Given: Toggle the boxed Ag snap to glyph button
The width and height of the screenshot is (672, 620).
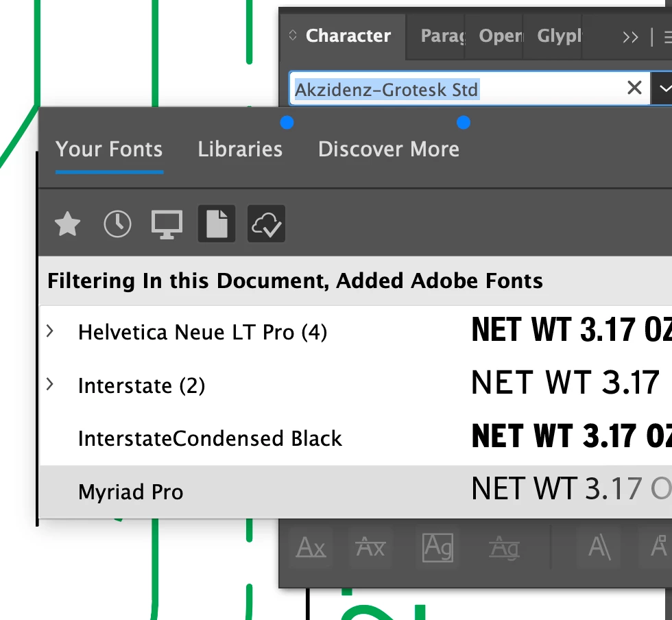Looking at the screenshot, I should point(437,547).
